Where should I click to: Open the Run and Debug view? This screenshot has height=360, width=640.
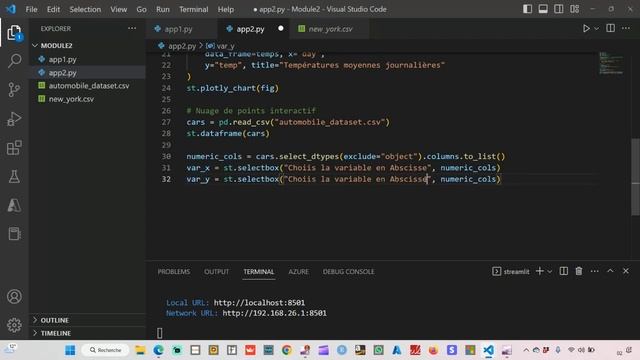(x=14, y=119)
